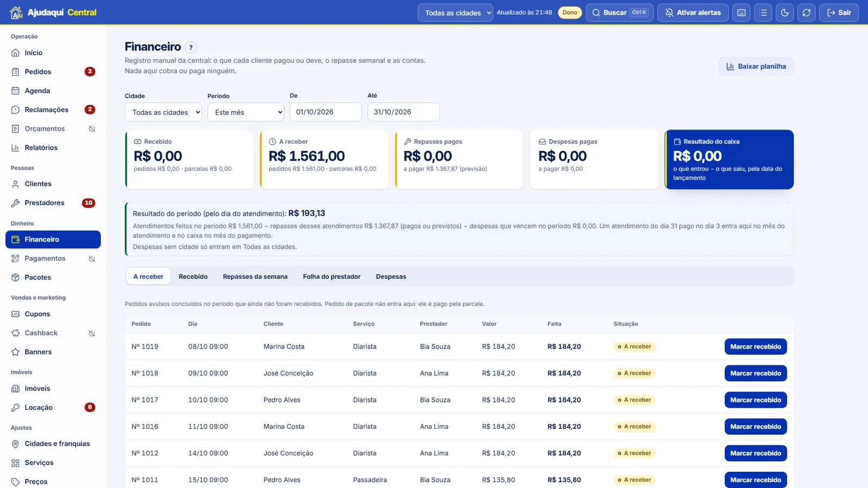Open the help question mark beside Financeiro

point(191,47)
